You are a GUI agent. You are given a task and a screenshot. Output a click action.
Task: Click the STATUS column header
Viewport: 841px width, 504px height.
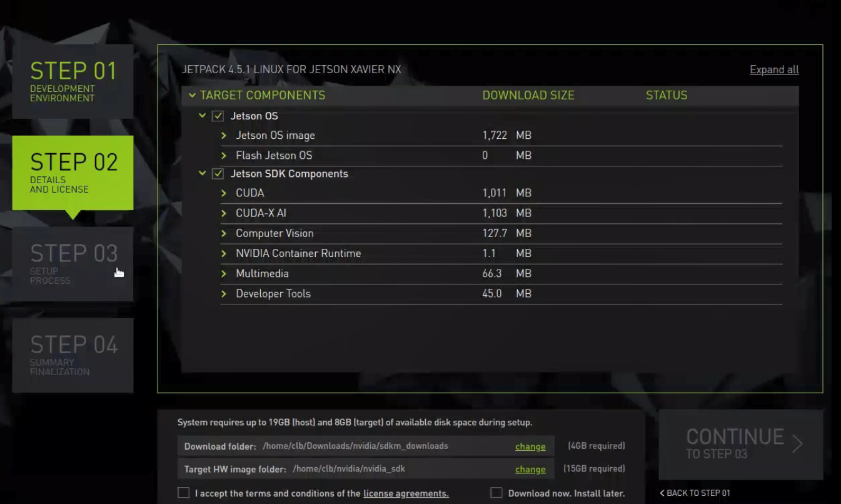pos(667,95)
